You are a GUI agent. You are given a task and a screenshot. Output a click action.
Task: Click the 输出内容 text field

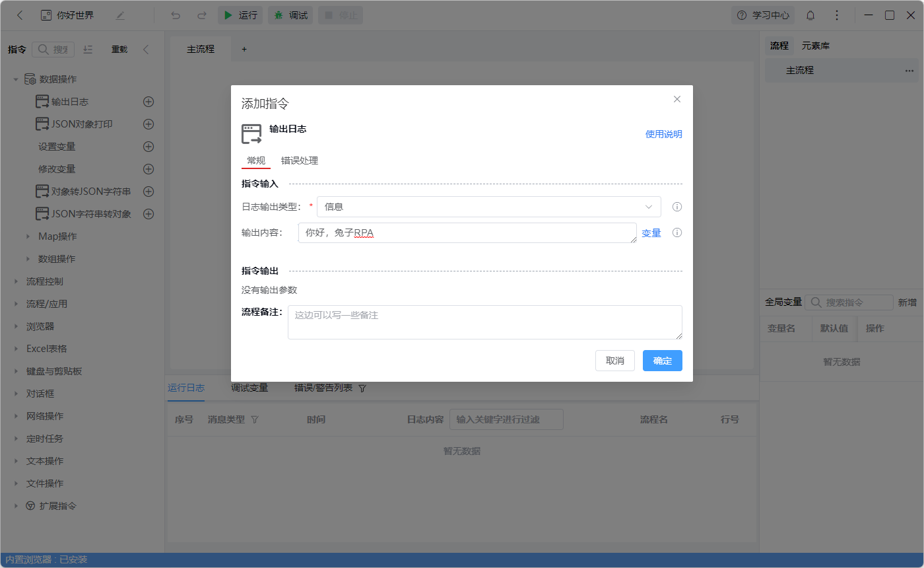coord(467,232)
